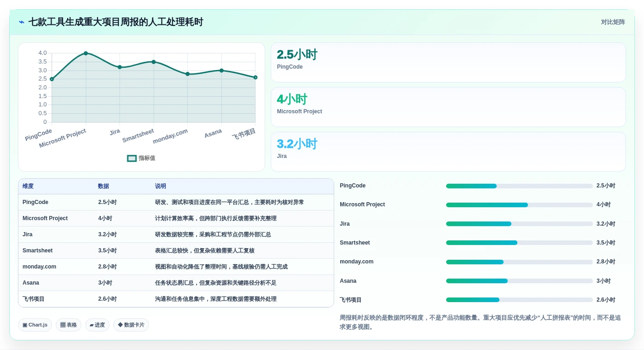The image size is (644, 350).
Task: Click the Smartsheet label on the chart x-axis
Action: 138,135
